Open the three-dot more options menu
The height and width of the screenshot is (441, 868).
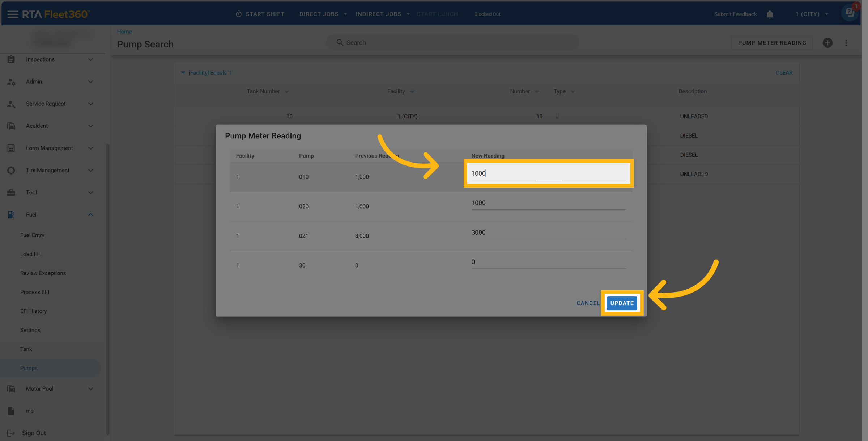846,43
